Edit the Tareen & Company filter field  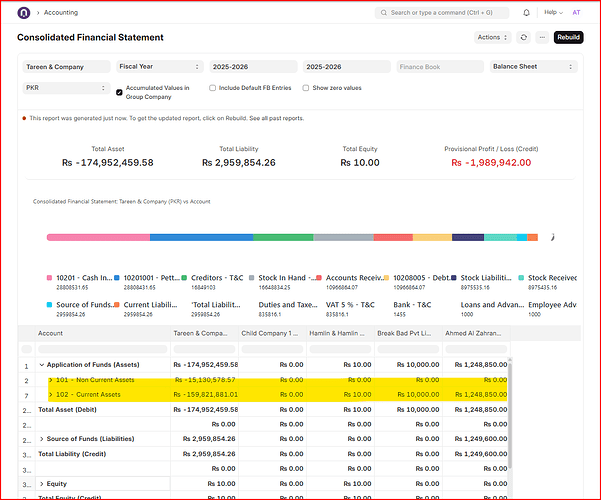click(x=66, y=67)
